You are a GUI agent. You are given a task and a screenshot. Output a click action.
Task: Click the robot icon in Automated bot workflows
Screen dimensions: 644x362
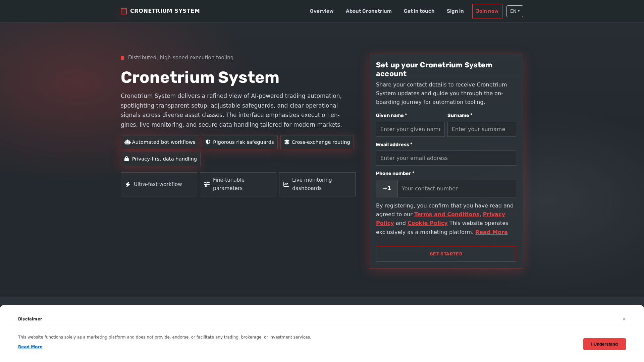[127, 142]
